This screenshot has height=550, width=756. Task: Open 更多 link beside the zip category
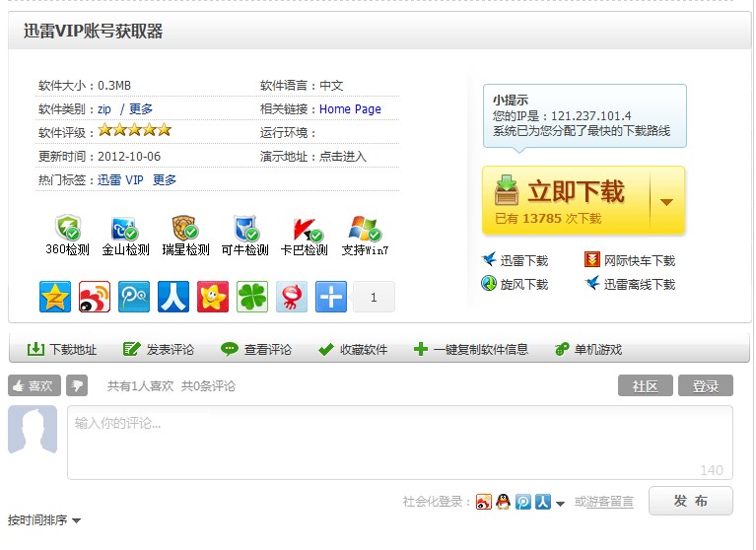[141, 109]
